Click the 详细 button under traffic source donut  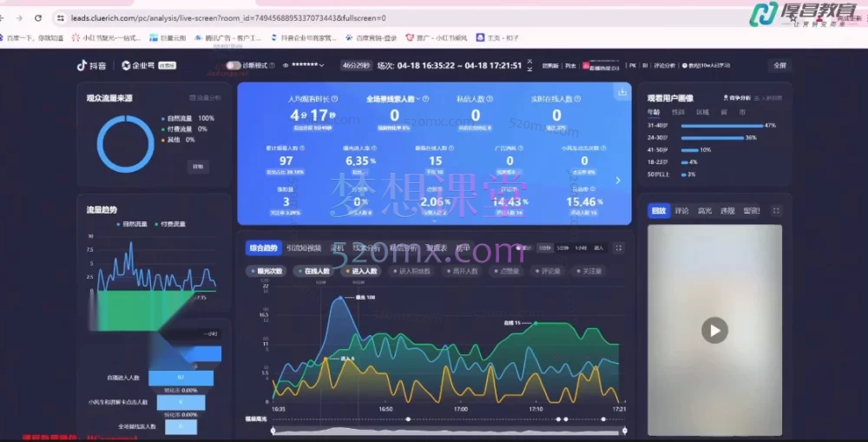198,167
